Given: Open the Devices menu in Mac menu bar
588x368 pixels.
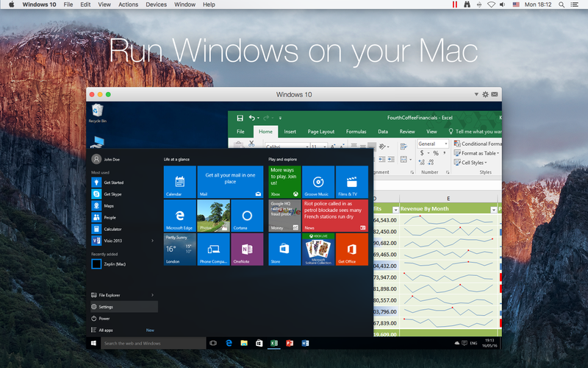Looking at the screenshot, I should (x=156, y=4).
